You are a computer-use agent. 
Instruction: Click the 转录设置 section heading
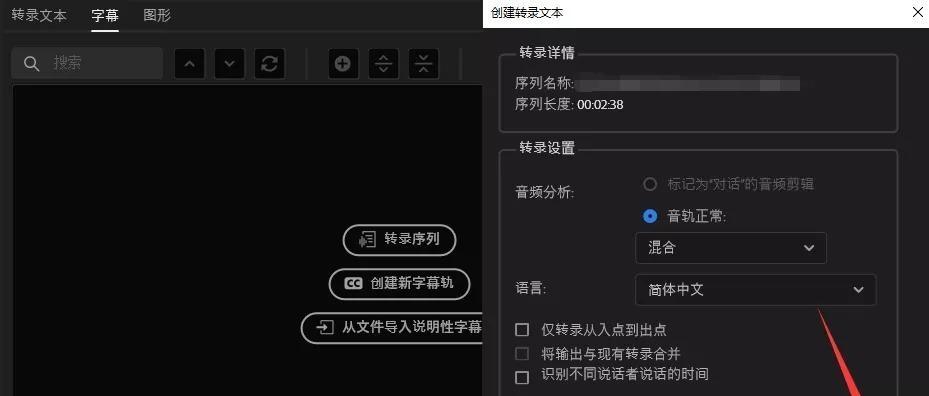(547, 148)
